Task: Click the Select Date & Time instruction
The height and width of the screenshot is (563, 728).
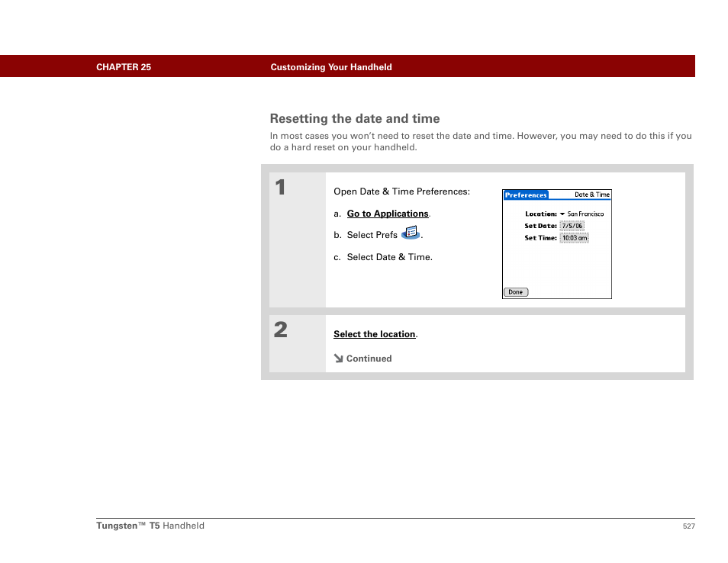Action: click(x=389, y=257)
